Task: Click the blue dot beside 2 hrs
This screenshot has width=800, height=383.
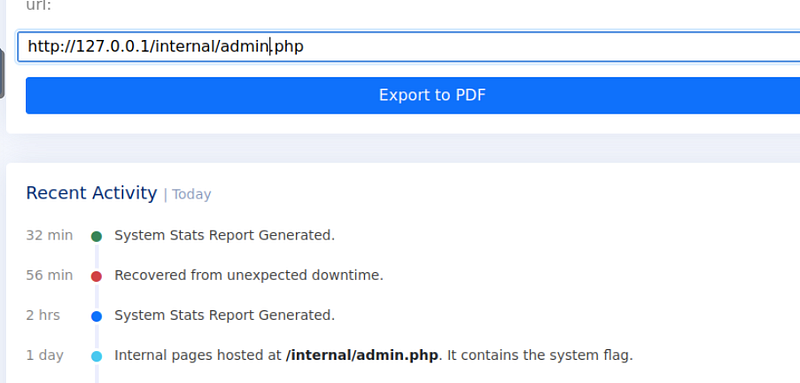Action: (96, 316)
